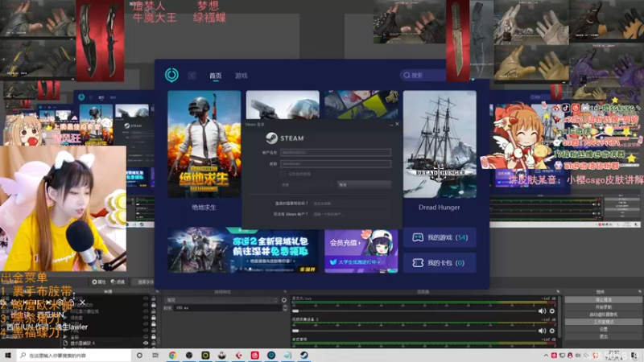Open Google Chrome from the taskbar
644x362 pixels.
click(172, 356)
